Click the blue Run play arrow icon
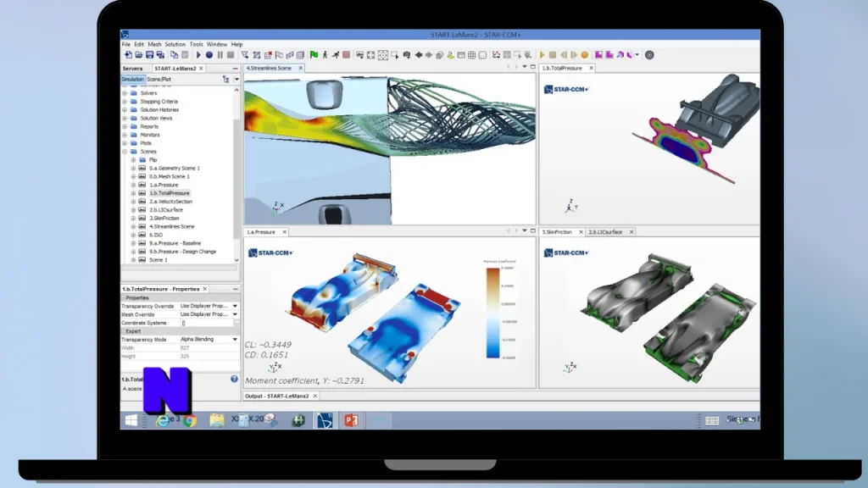Screen dimensions: 868x488 point(198,55)
